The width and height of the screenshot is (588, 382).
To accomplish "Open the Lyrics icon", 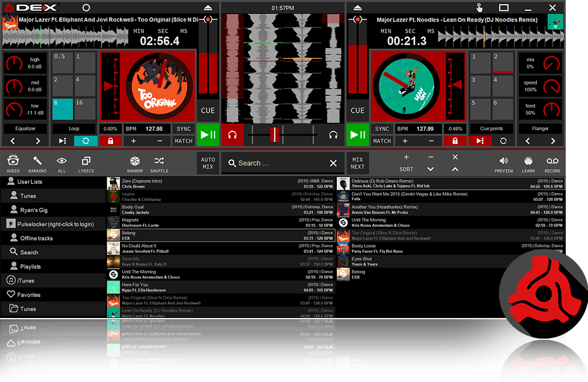I will click(86, 162).
